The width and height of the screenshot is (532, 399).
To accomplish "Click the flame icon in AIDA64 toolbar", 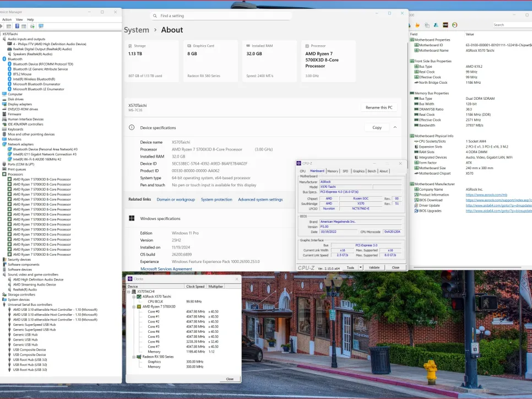I will [x=417, y=25].
